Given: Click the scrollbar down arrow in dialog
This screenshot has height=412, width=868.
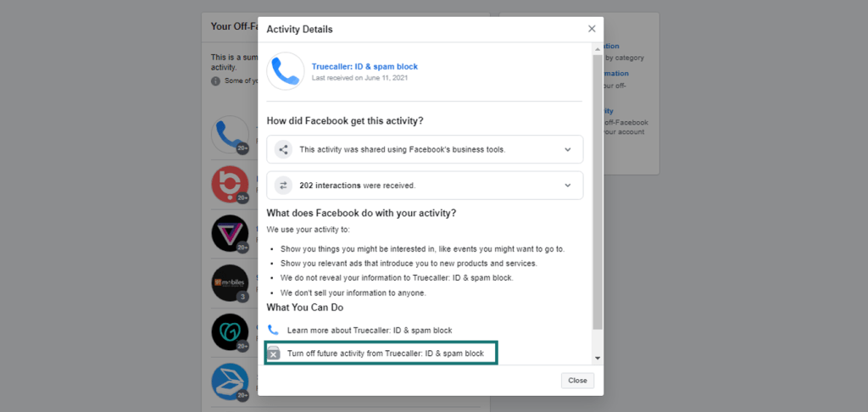Looking at the screenshot, I should click(598, 359).
